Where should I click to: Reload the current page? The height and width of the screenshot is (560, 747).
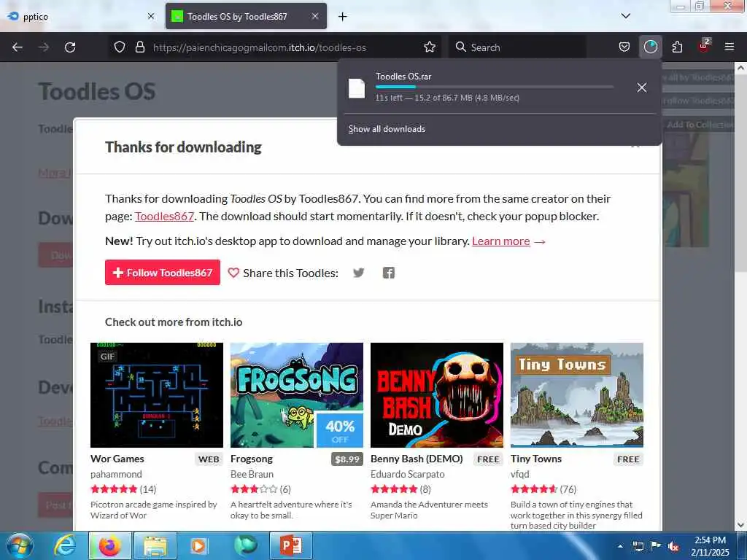70,47
